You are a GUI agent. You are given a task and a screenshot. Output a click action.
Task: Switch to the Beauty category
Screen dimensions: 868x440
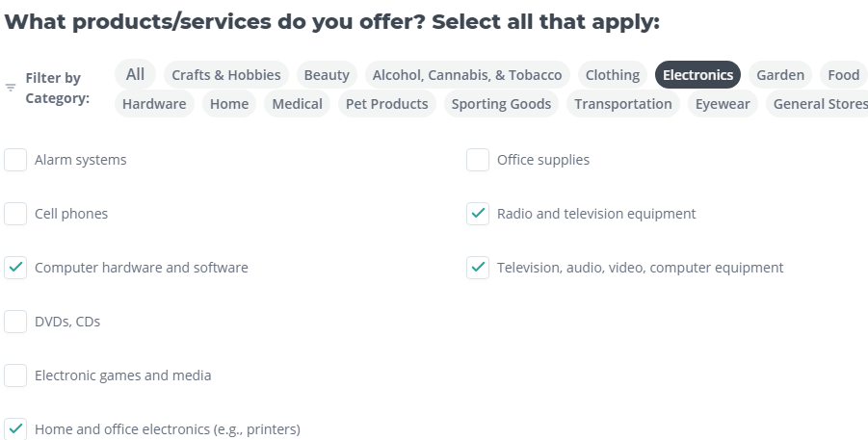point(327,75)
